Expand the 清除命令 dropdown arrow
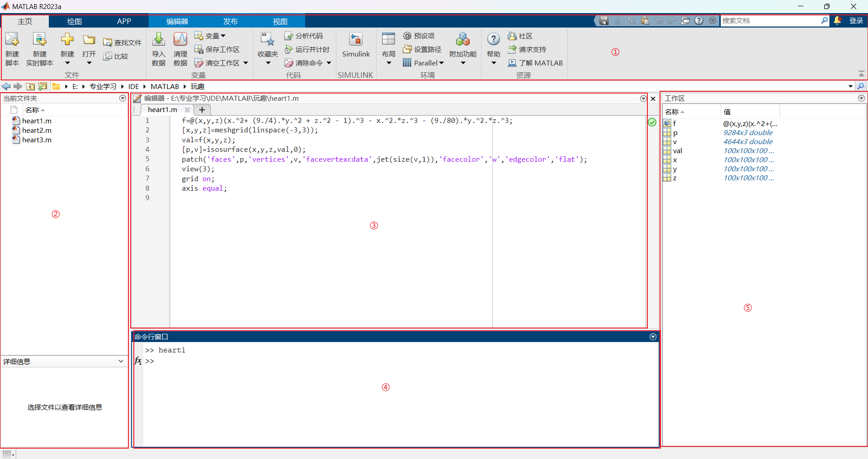 pos(329,63)
